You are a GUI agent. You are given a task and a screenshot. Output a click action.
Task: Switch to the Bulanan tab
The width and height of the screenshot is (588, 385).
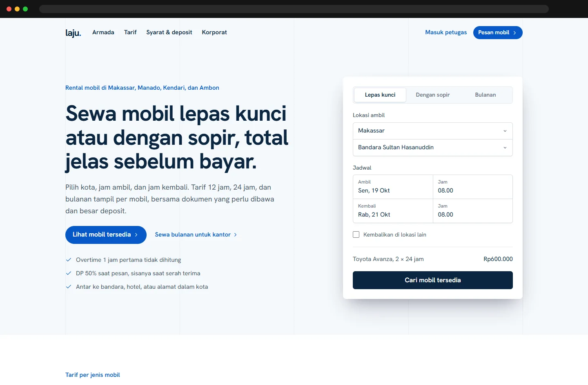[486, 95]
